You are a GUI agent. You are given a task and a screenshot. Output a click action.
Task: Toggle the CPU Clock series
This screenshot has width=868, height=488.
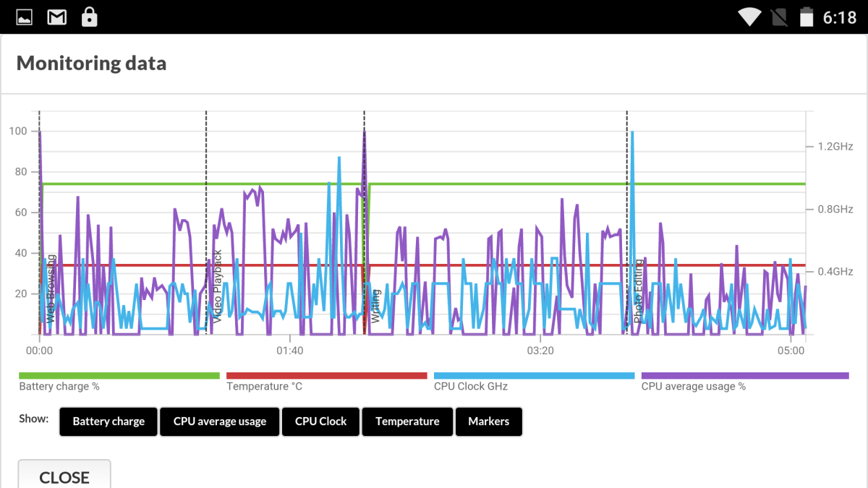321,421
